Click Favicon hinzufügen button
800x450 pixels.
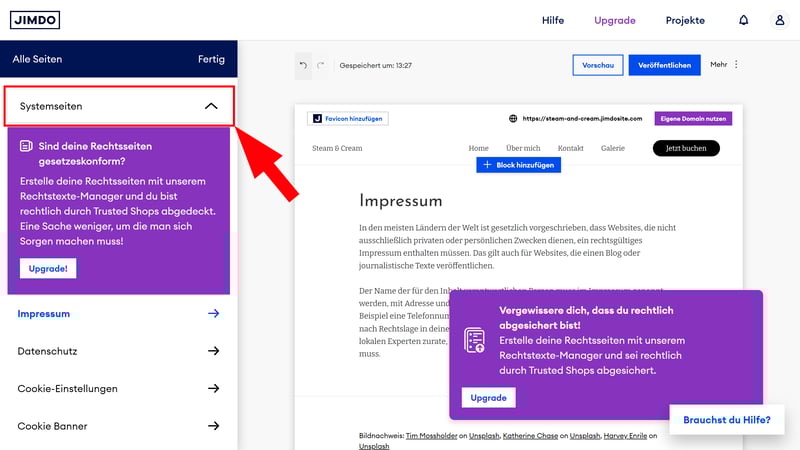tap(347, 118)
